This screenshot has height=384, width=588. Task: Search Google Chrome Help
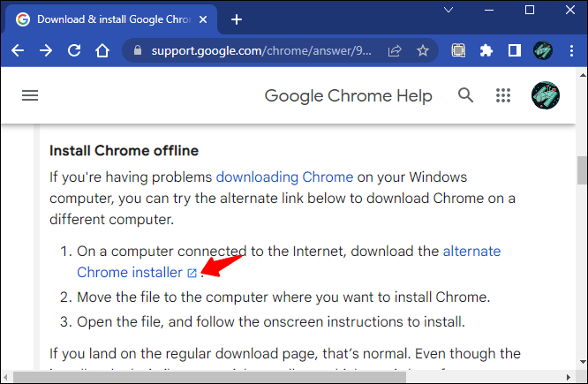tap(465, 95)
